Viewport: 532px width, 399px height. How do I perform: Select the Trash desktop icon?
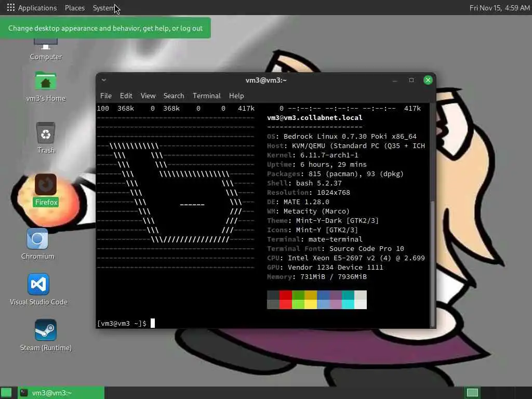46,138
